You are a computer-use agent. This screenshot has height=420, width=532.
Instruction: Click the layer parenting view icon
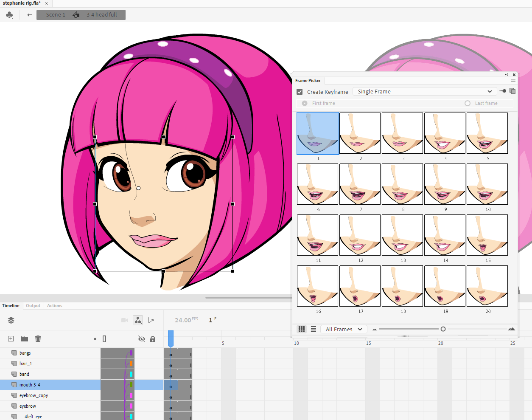click(138, 321)
